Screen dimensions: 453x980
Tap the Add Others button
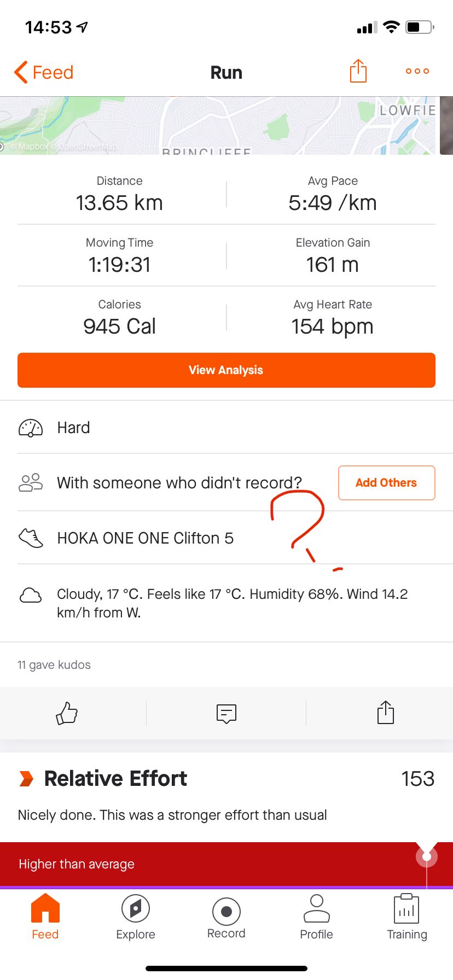click(386, 483)
